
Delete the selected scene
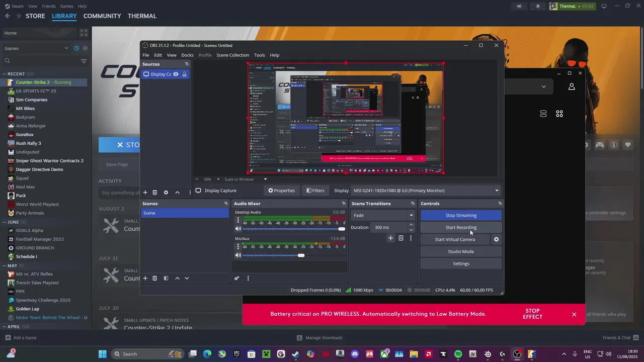(x=155, y=278)
